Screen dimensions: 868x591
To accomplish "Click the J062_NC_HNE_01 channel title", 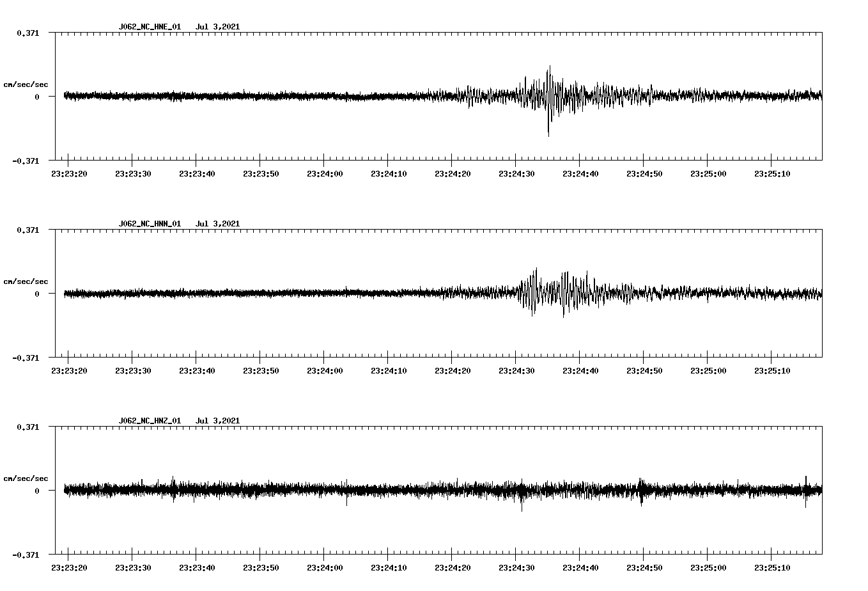I will coord(150,27).
